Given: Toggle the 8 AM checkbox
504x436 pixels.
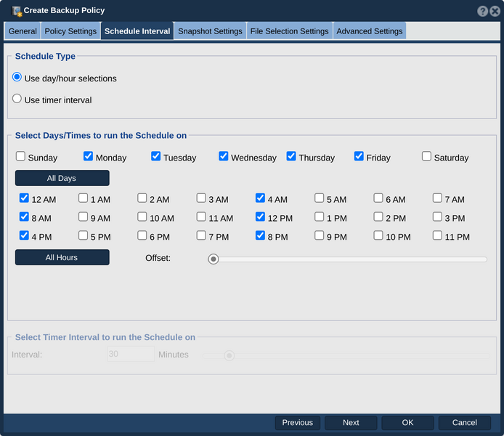Looking at the screenshot, I should 24,217.
